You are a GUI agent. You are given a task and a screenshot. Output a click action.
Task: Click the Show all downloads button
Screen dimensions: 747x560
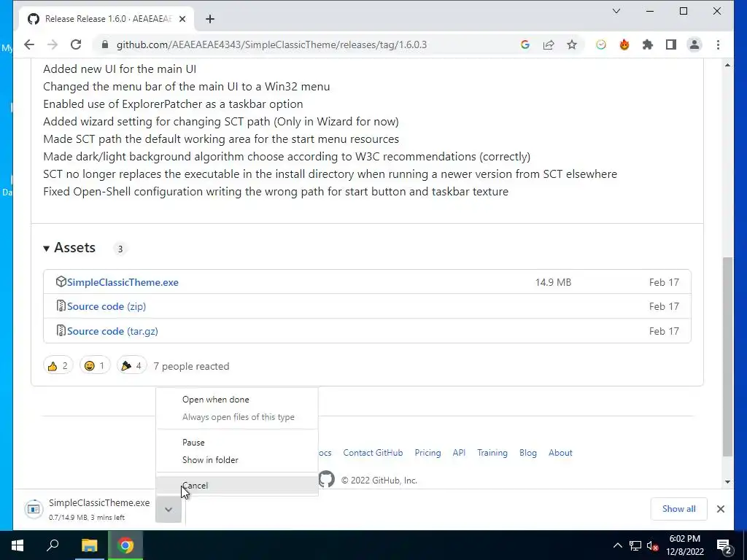click(679, 509)
